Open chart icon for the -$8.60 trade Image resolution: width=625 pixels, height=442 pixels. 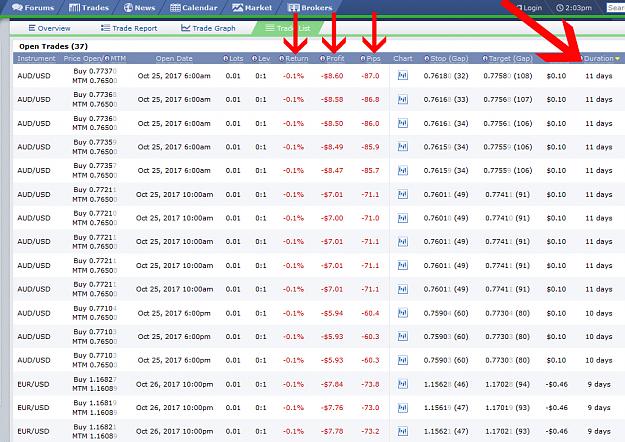[403, 76]
